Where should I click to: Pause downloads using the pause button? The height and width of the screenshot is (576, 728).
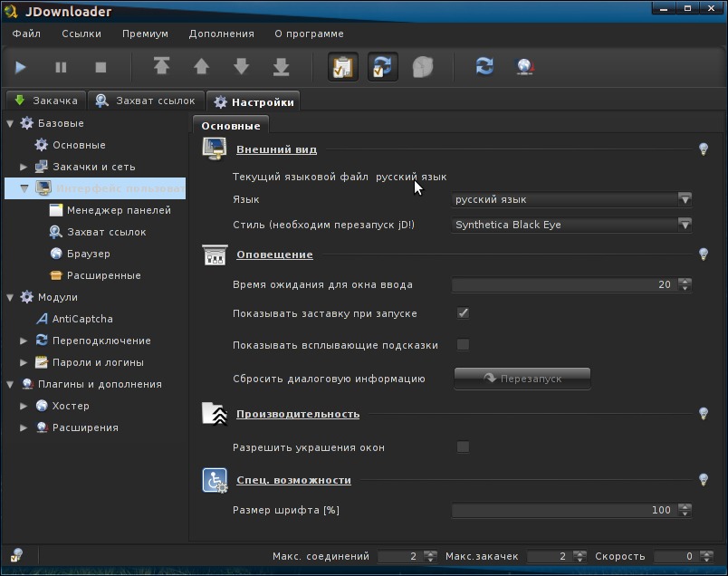61,67
